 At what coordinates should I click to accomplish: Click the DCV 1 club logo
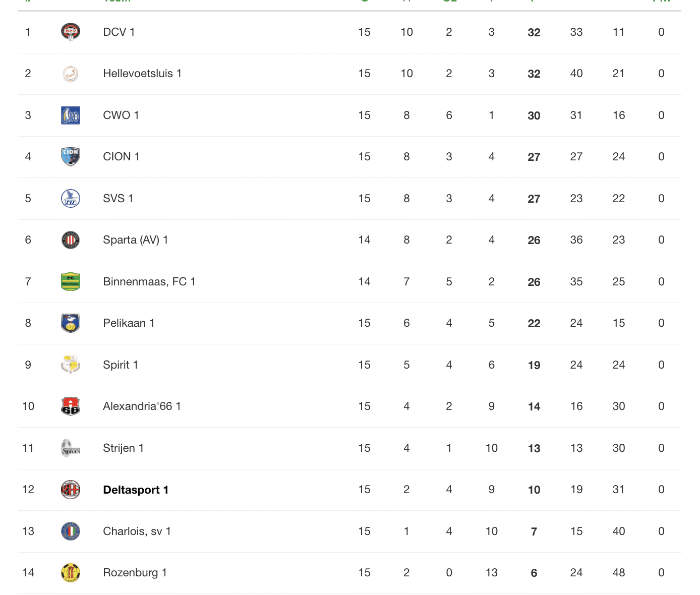(71, 32)
